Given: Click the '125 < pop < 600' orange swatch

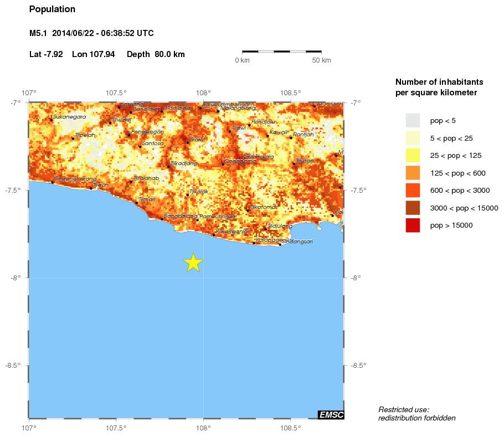Looking at the screenshot, I should (413, 173).
